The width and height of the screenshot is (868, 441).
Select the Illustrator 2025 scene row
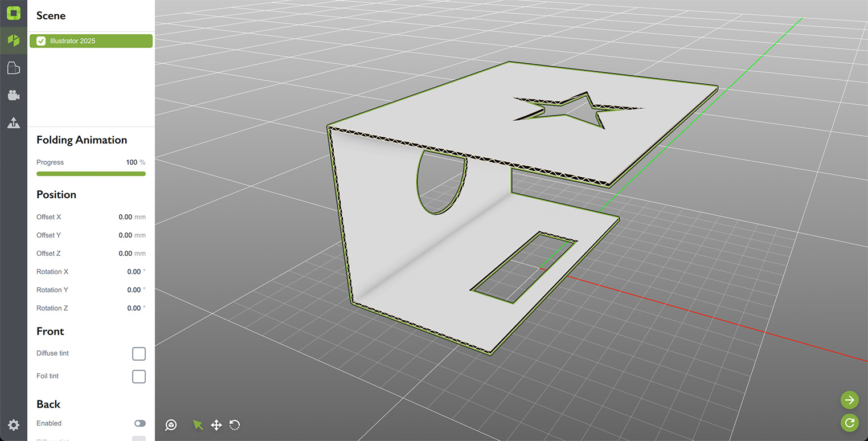[91, 41]
